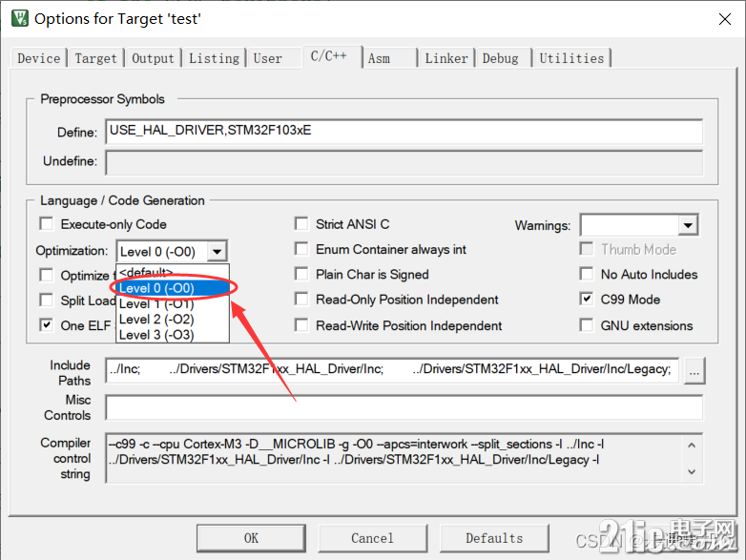Enable Strict ANSI C
The height and width of the screenshot is (560, 746).
coord(301,223)
